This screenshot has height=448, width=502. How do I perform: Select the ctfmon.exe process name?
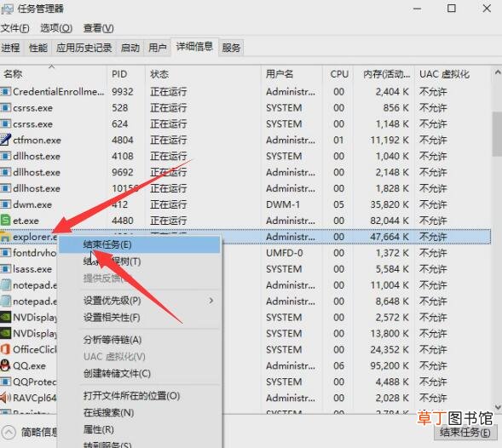pyautogui.click(x=37, y=141)
